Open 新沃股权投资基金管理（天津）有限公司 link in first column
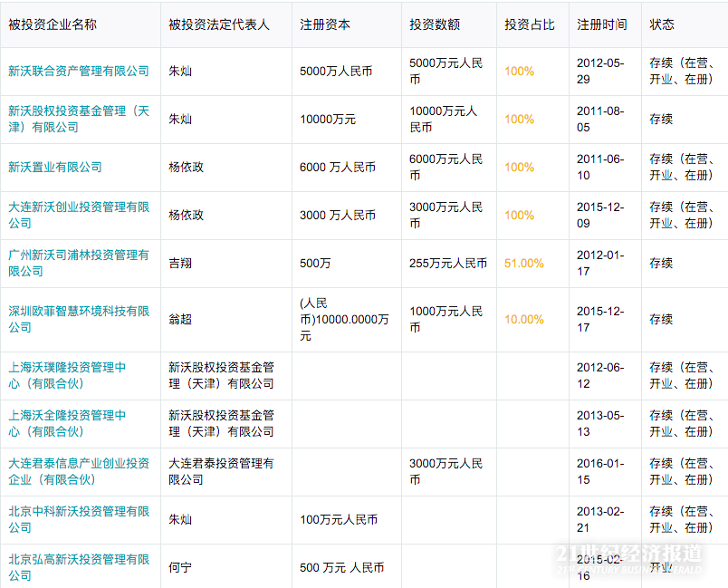728x588 pixels. click(x=79, y=119)
